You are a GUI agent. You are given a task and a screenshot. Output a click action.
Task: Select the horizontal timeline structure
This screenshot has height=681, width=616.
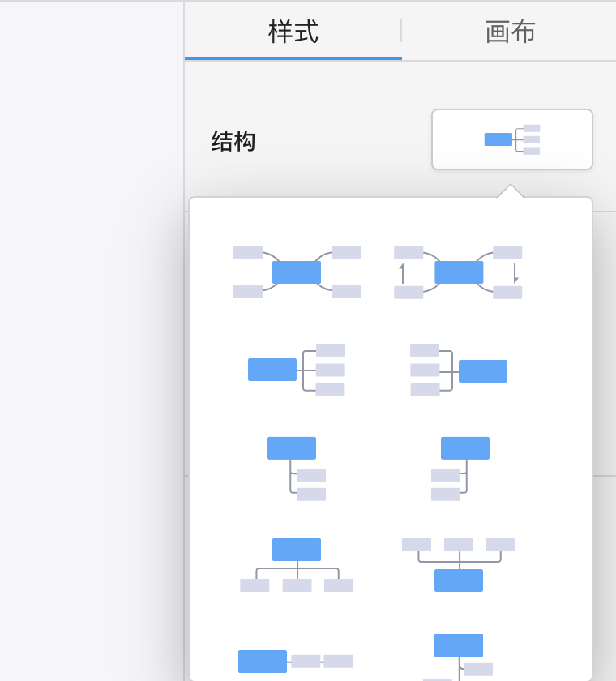(x=296, y=662)
